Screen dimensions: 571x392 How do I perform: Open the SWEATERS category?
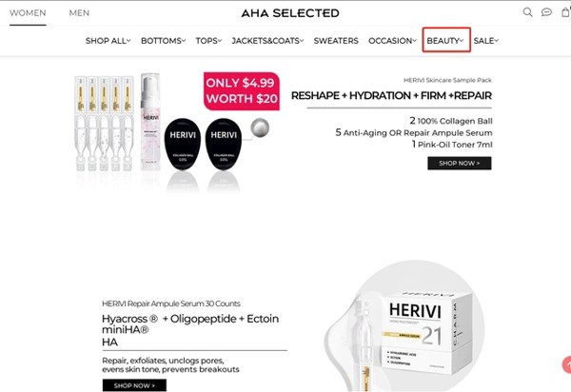coord(336,41)
